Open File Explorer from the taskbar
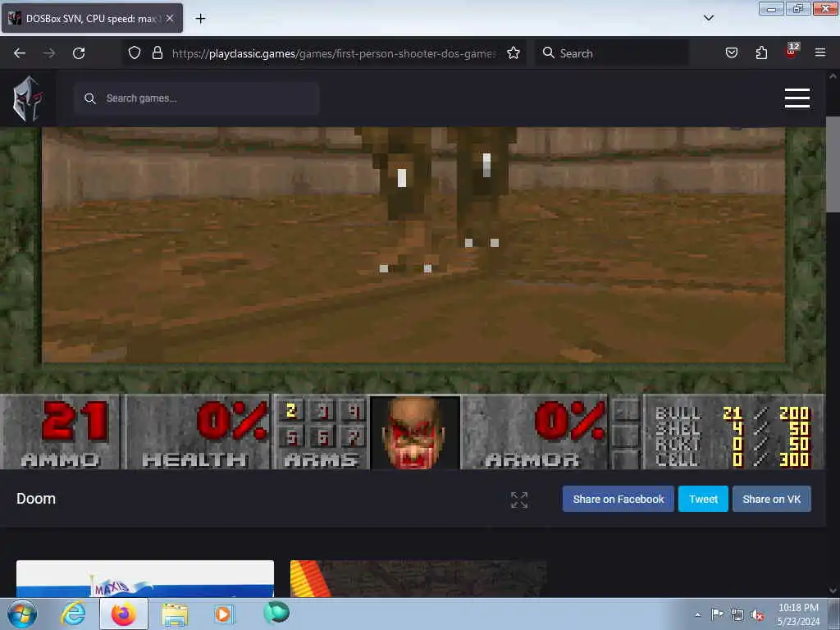 (x=175, y=614)
